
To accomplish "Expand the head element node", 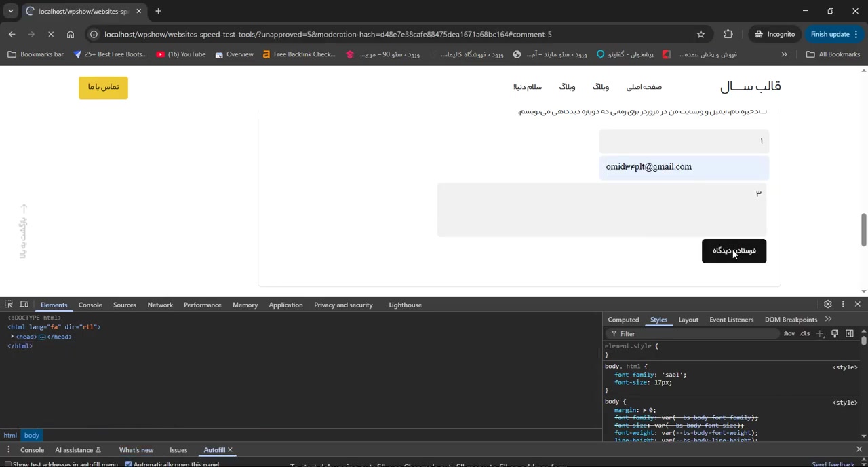I will coord(12,337).
